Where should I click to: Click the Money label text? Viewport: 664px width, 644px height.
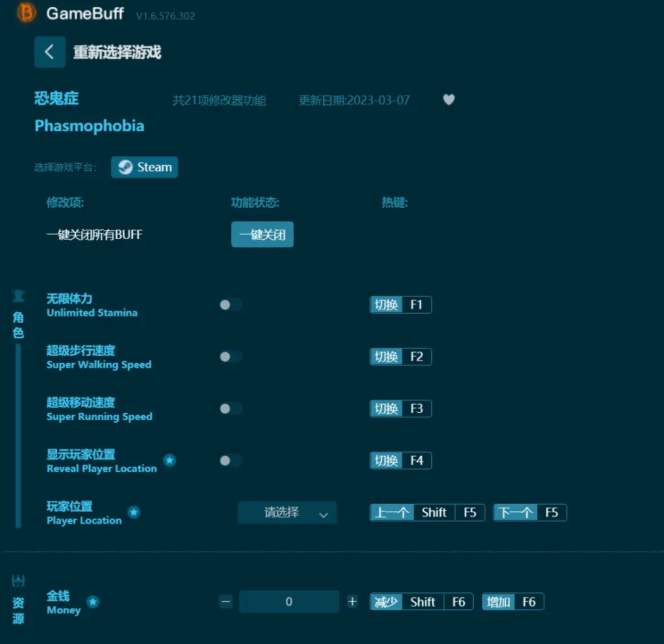click(63, 611)
